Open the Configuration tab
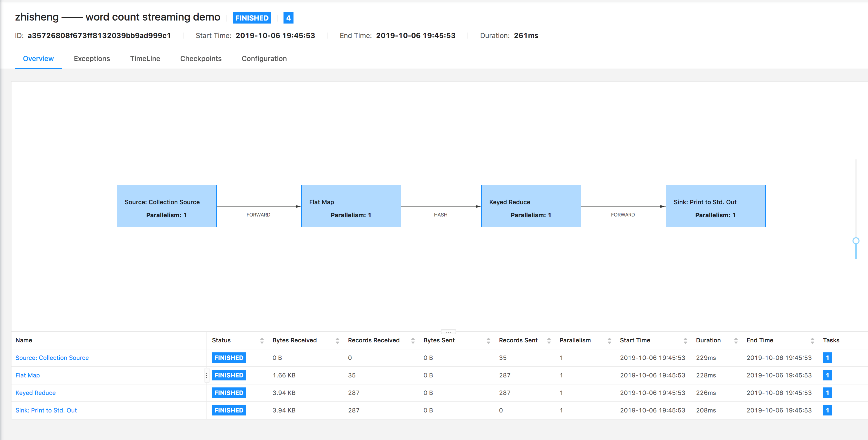Image resolution: width=868 pixels, height=440 pixels. 264,59
